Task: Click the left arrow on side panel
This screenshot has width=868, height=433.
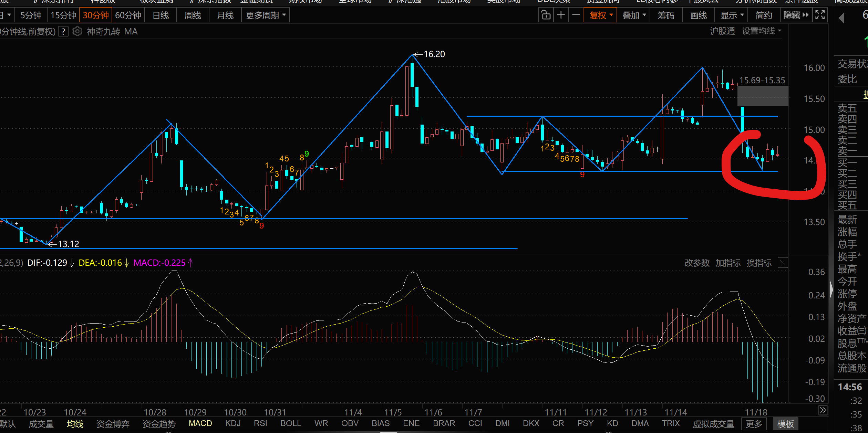Action: coord(841,18)
